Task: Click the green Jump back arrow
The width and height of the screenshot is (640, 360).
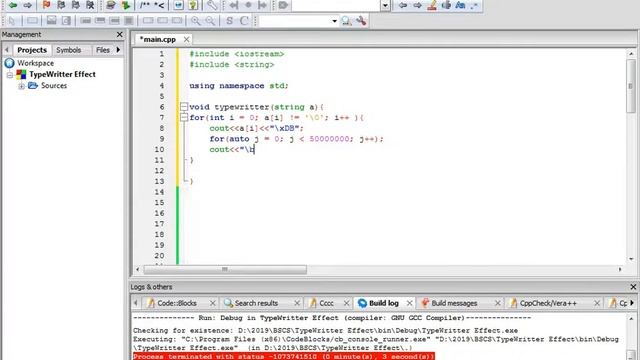Action: (13, 5)
